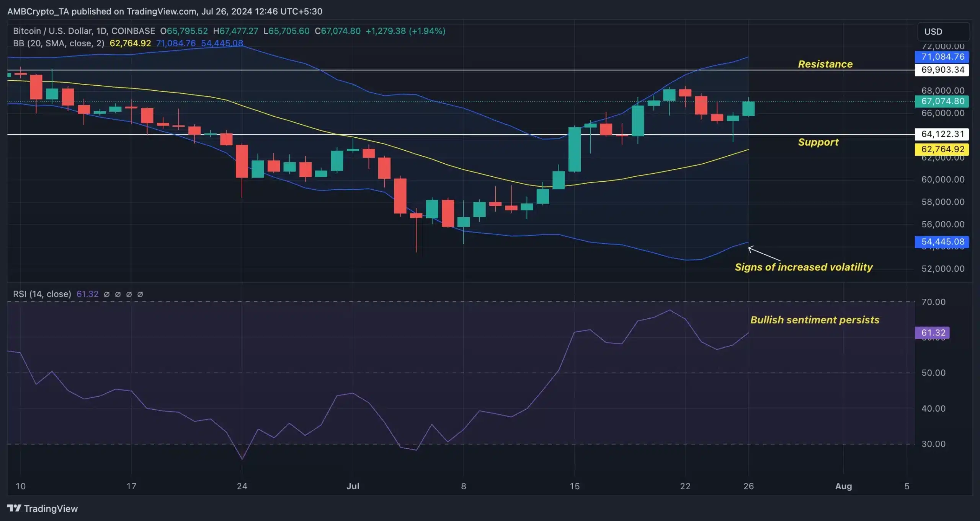Click the green 67,074.80 current price label

click(942, 101)
